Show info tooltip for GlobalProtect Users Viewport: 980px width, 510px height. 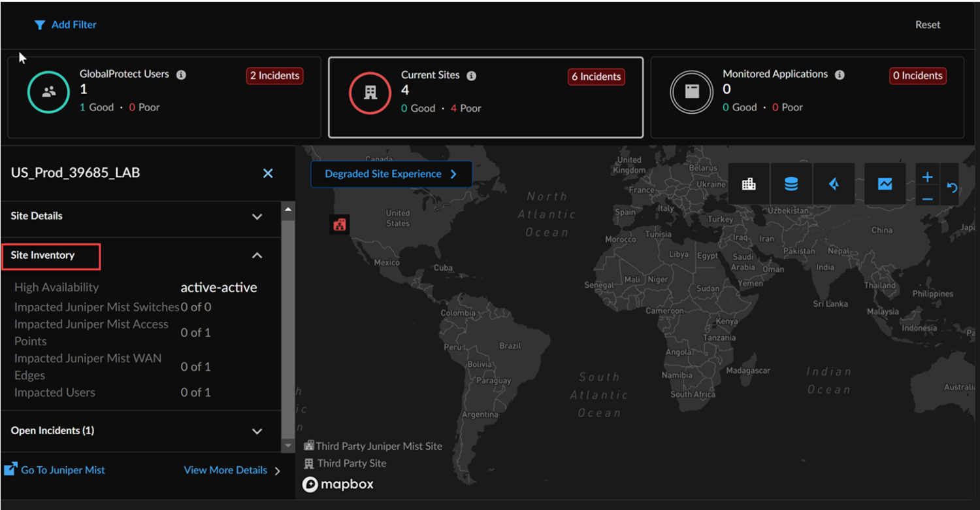pyautogui.click(x=181, y=75)
